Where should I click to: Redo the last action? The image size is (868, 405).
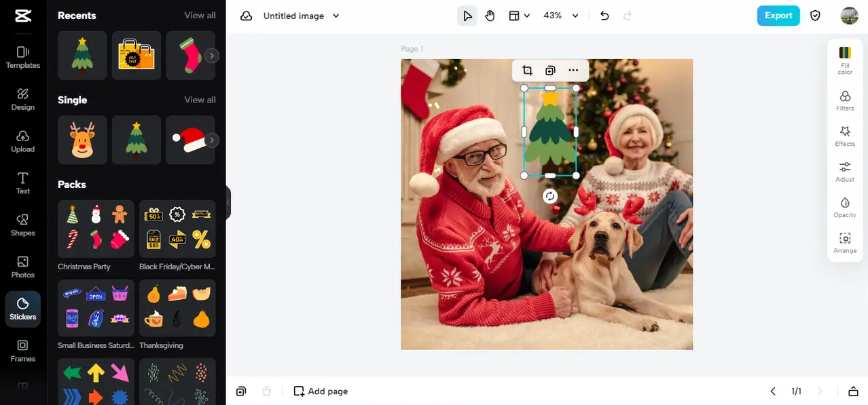click(628, 16)
